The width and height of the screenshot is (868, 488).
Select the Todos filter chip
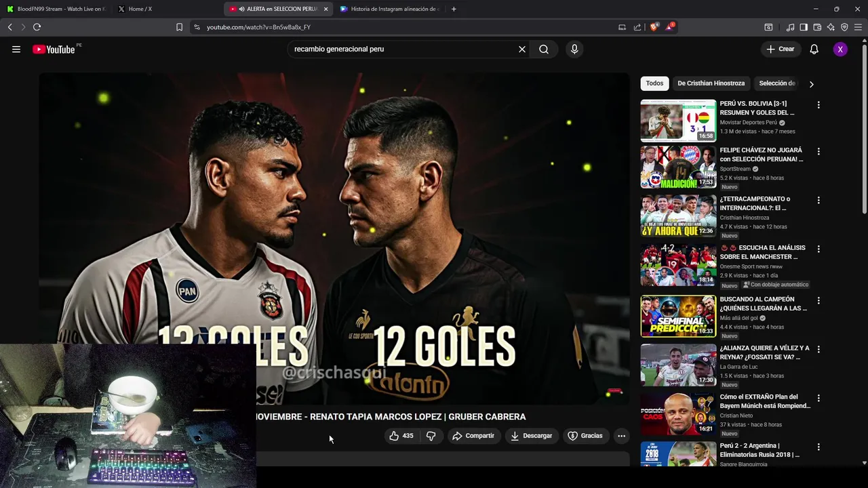654,83
